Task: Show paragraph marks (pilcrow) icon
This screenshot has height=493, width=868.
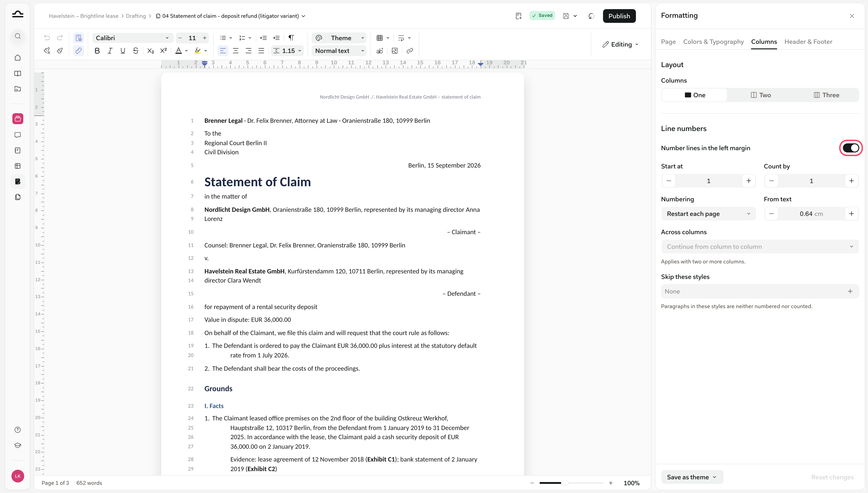Action: [x=291, y=38]
